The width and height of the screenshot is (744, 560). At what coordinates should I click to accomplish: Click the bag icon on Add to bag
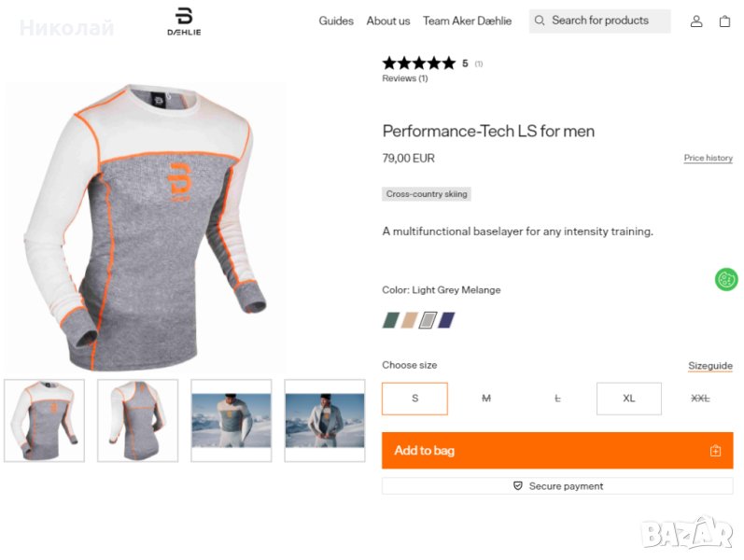tap(715, 451)
